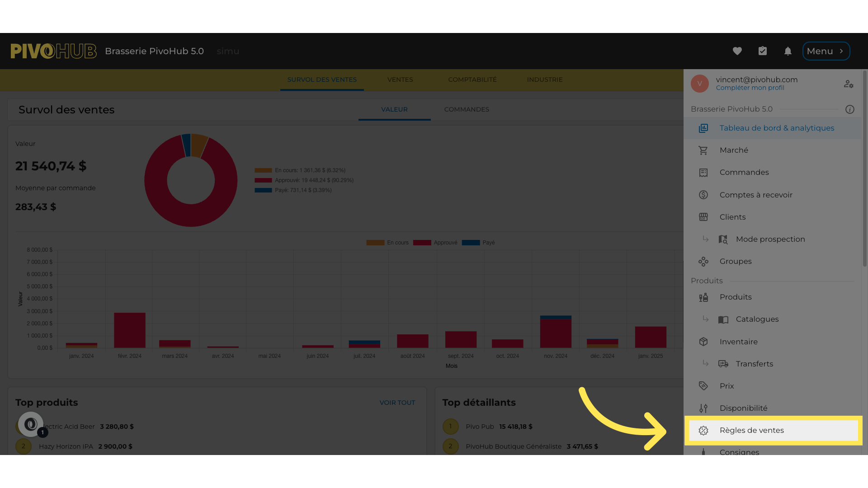Open Inventaire from the side menu
This screenshot has height=488, width=868.
click(738, 342)
